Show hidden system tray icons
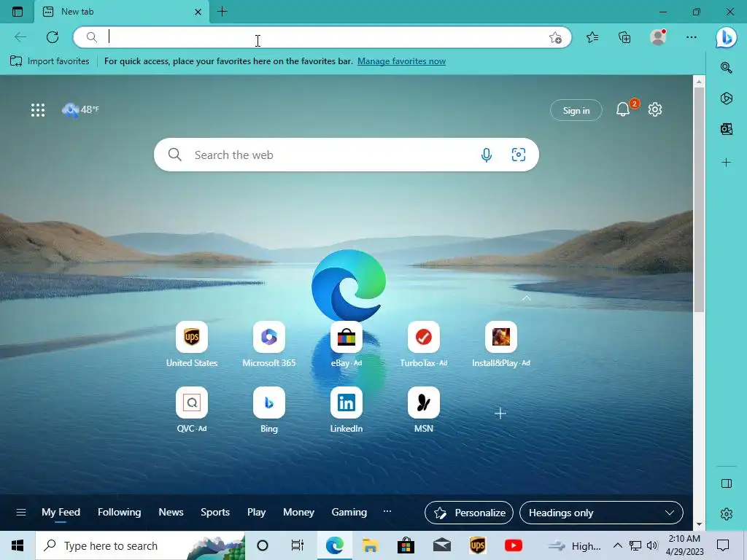 pos(617,545)
